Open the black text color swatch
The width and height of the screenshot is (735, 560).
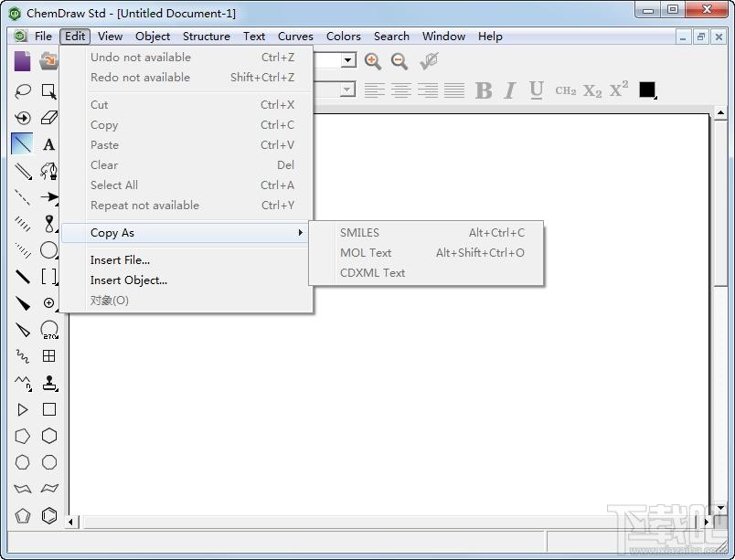pyautogui.click(x=647, y=90)
